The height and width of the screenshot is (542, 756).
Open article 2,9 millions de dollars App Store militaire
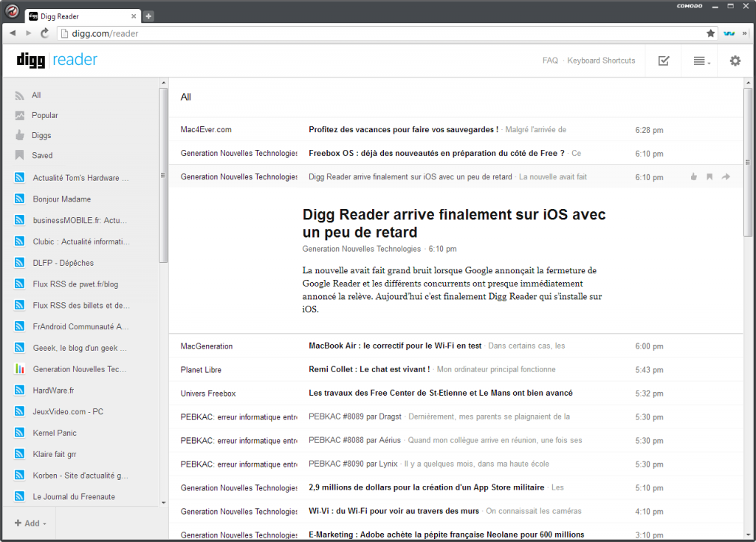pos(426,487)
